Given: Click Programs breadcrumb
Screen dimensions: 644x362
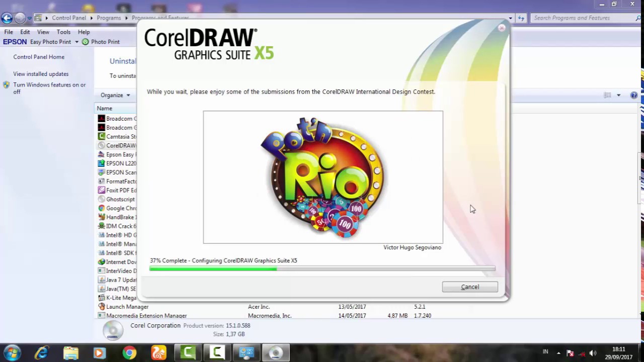Looking at the screenshot, I should (109, 18).
